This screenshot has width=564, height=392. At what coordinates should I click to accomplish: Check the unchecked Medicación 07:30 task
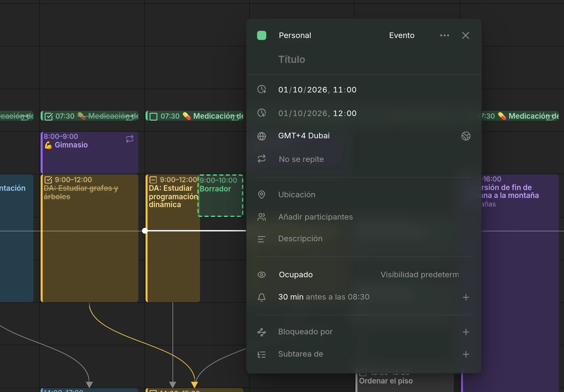point(153,116)
